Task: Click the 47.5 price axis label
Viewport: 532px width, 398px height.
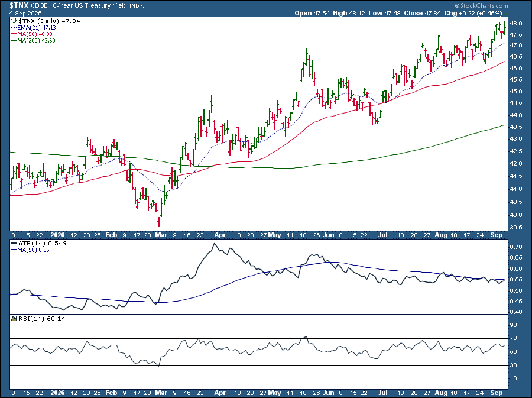Action: coord(515,35)
